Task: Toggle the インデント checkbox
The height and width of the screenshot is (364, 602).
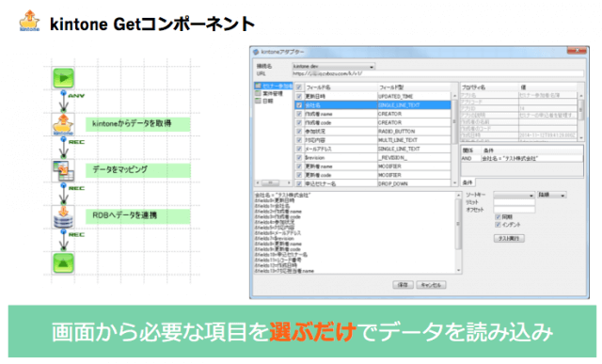Action: pos(498,225)
